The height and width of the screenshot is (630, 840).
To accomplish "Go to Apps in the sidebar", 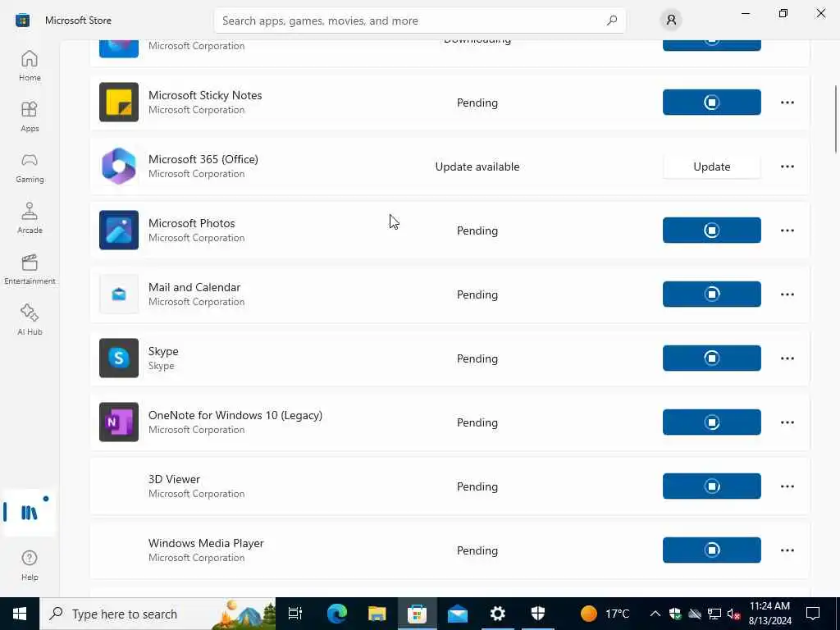I will (30, 116).
